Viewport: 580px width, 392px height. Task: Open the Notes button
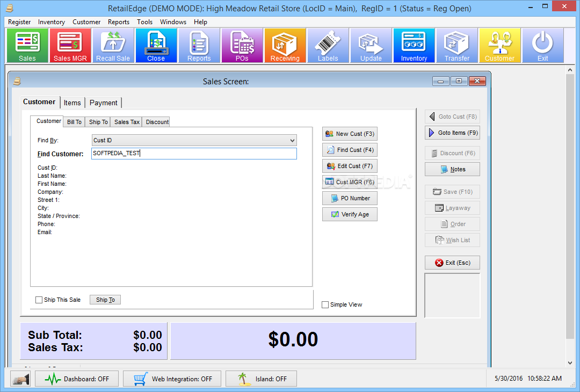pyautogui.click(x=452, y=169)
